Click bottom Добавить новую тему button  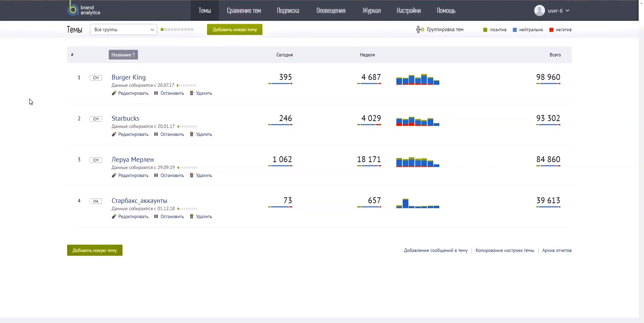pos(95,250)
